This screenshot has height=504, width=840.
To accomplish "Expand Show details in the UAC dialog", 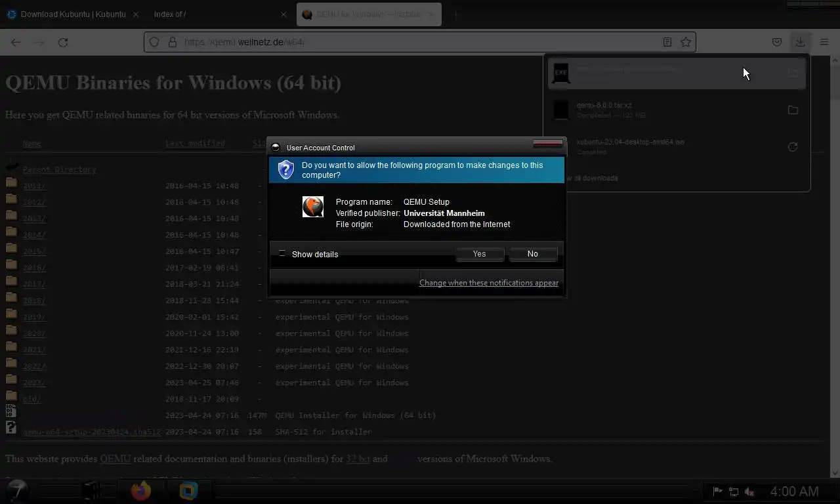I will click(x=308, y=254).
